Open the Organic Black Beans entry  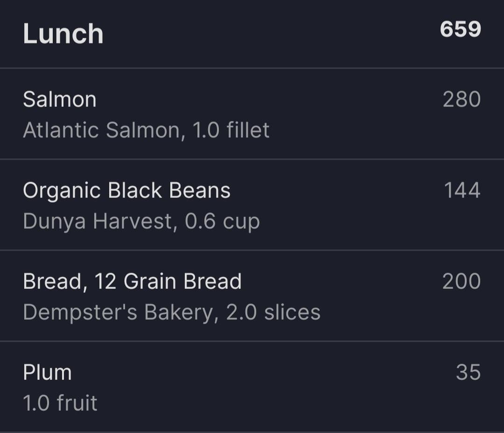click(x=252, y=205)
